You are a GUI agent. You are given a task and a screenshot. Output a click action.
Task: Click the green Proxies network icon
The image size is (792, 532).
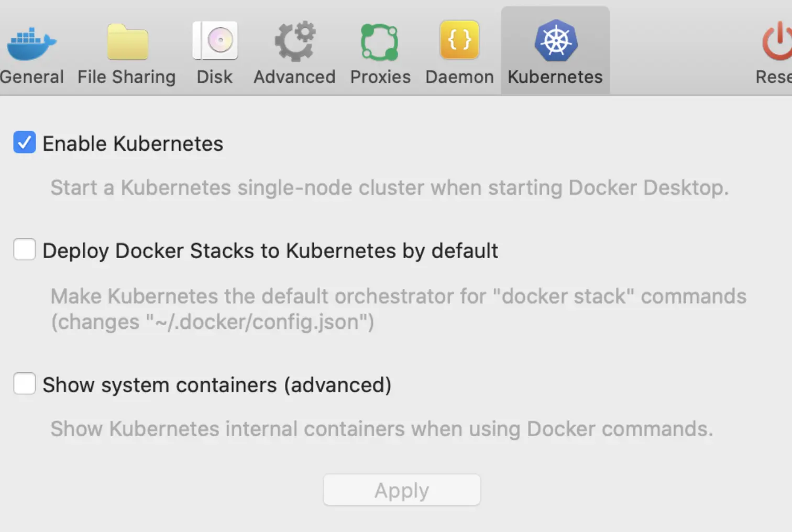[x=380, y=42]
